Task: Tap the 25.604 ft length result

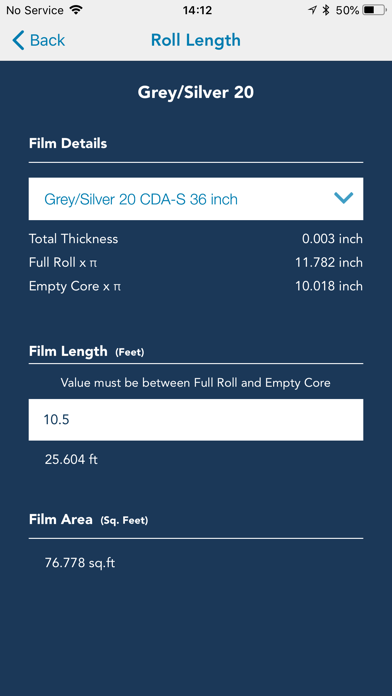Action: (71, 460)
